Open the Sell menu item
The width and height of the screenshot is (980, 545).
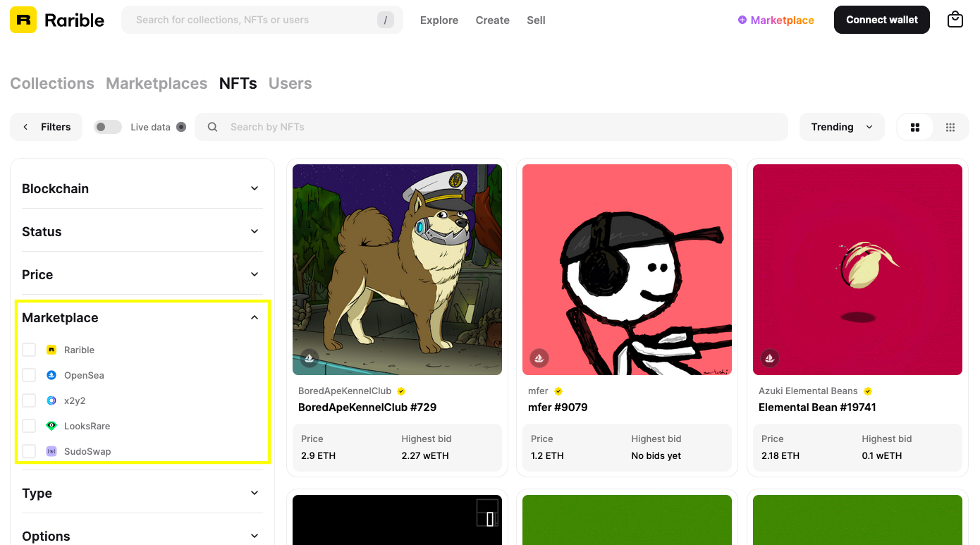[x=536, y=20]
